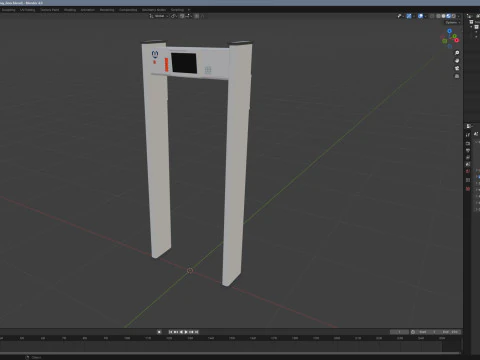Open the viewport gizmos options dropdown

pos(414,16)
